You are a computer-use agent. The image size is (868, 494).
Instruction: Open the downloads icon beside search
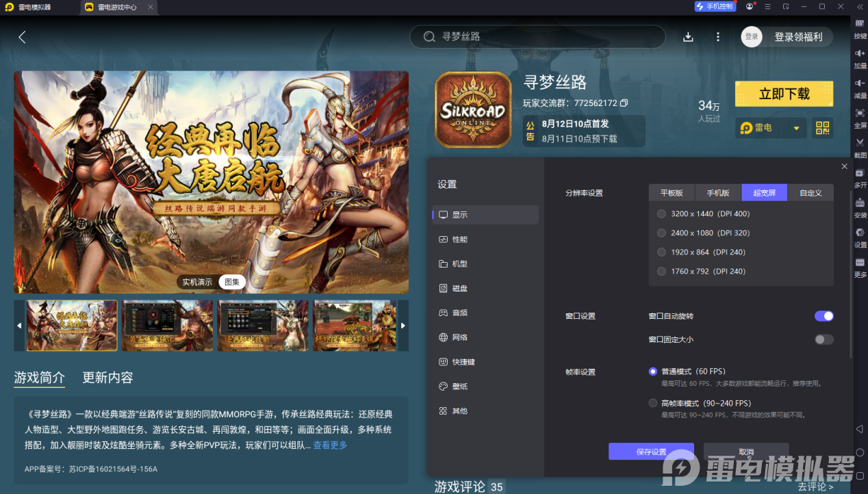688,37
